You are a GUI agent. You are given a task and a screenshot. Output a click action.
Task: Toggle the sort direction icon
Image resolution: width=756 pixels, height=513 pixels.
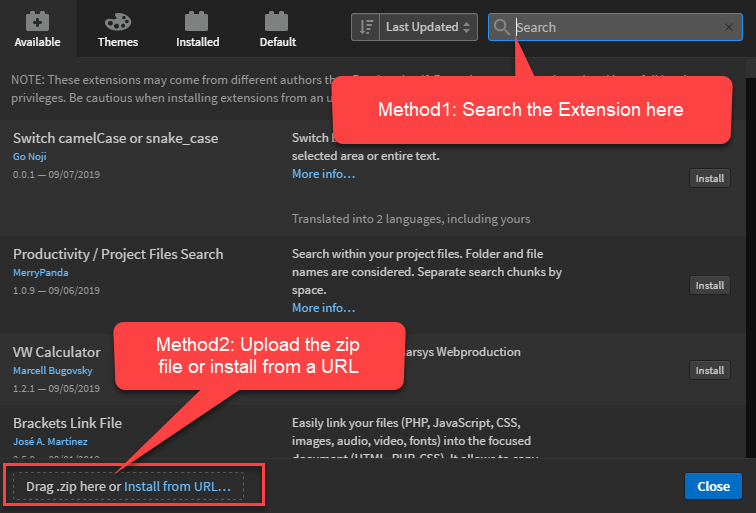click(366, 27)
